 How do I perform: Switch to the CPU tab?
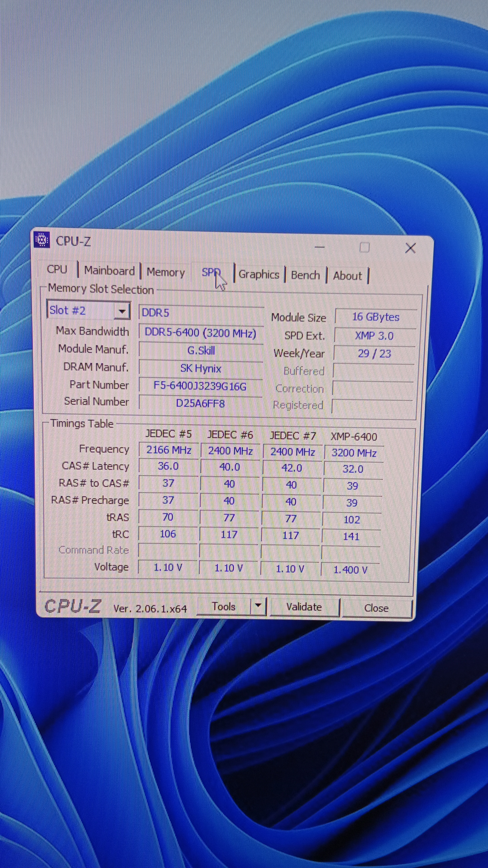point(57,269)
